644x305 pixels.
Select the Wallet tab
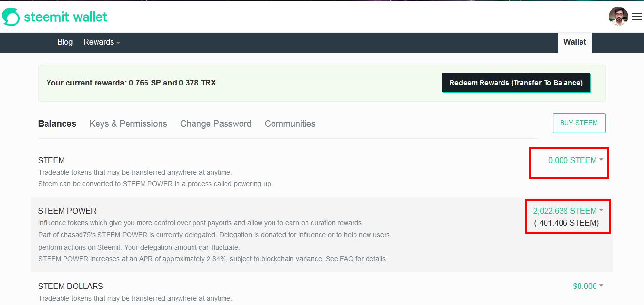[575, 42]
